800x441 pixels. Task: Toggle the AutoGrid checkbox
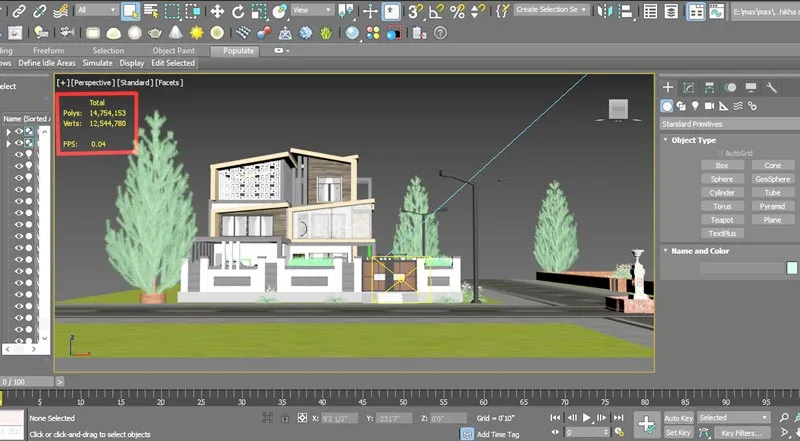pyautogui.click(x=720, y=153)
